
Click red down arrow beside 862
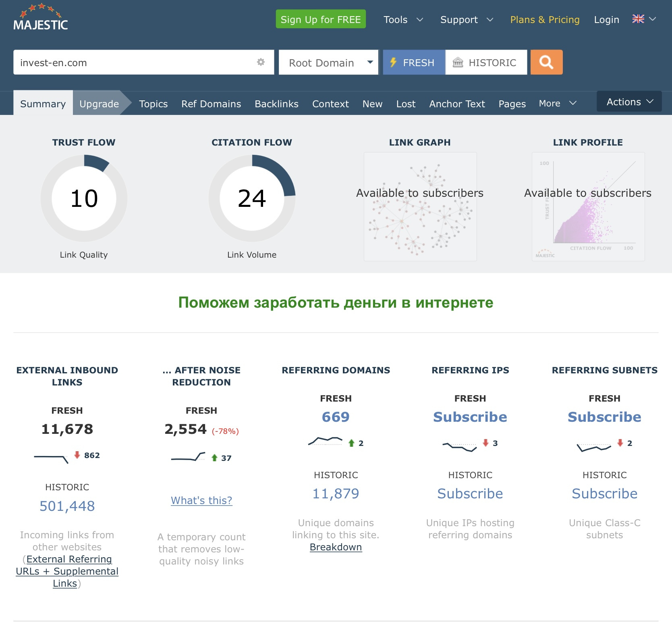tap(77, 455)
